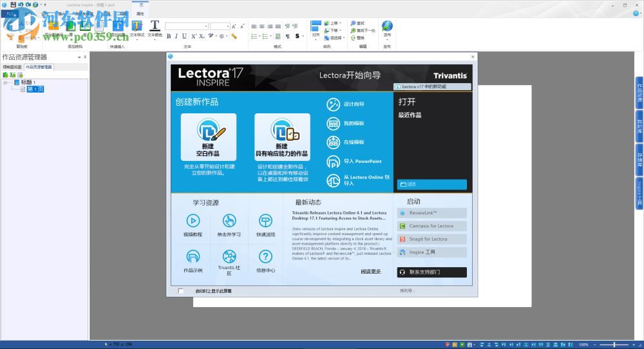Image resolution: width=644 pixels, height=349 pixels.
Task: Create a new responsive title (具有响应能力的作品)
Action: click(x=282, y=137)
